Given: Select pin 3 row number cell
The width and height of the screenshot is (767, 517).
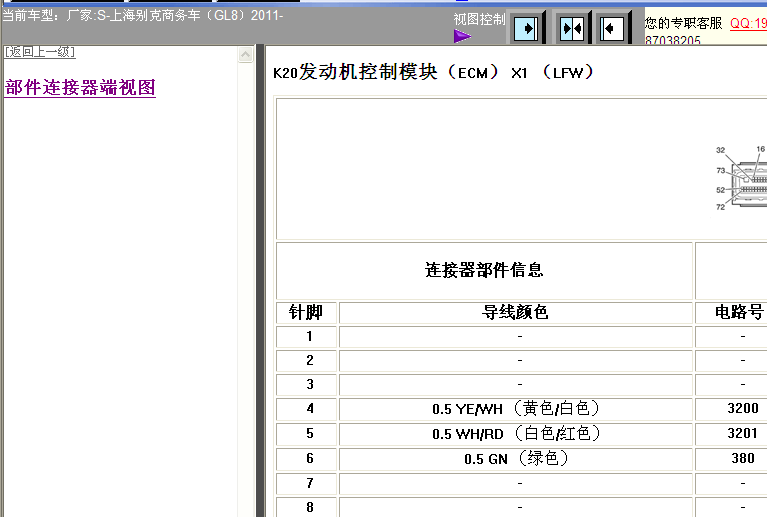Looking at the screenshot, I should 306,384.
